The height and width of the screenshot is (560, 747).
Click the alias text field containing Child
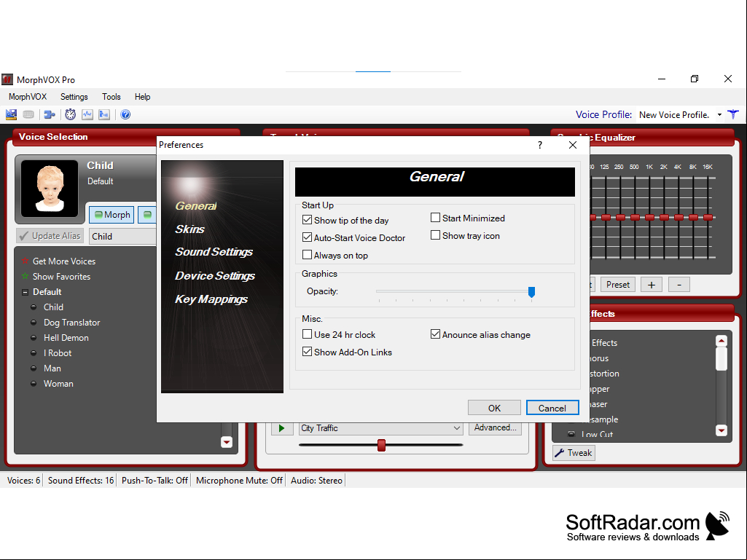(123, 236)
